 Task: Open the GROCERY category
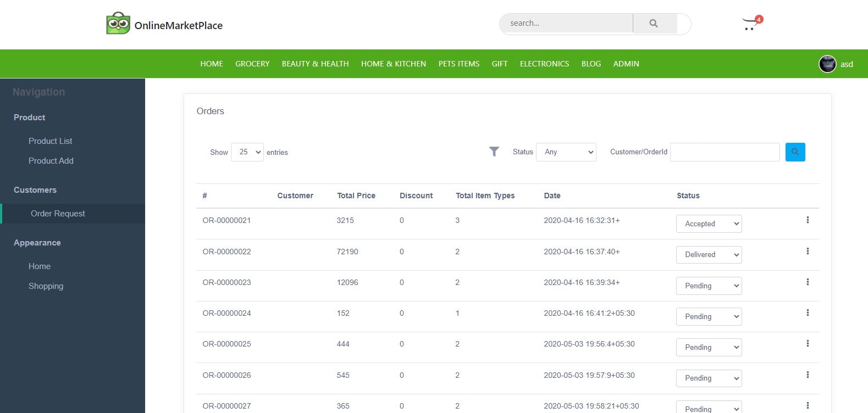click(252, 64)
